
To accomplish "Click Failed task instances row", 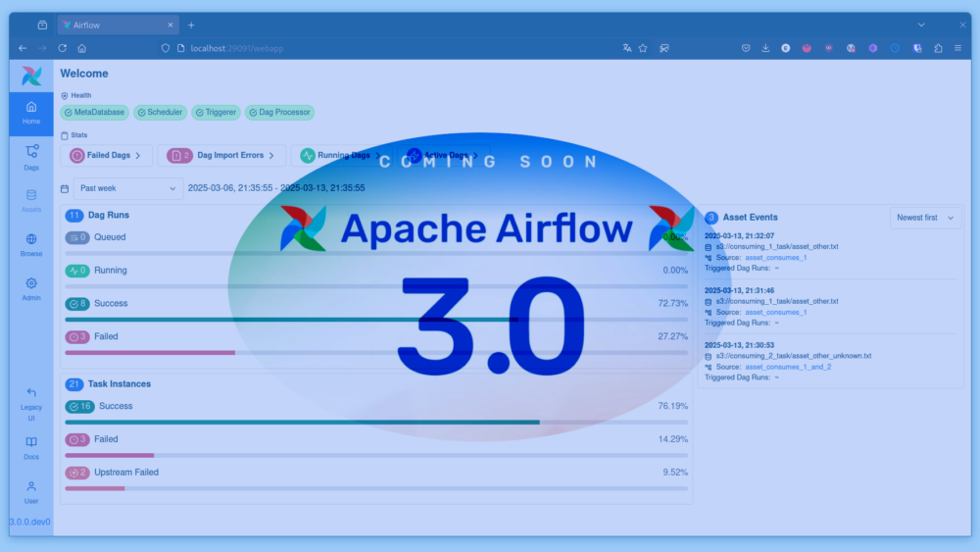I will (376, 439).
